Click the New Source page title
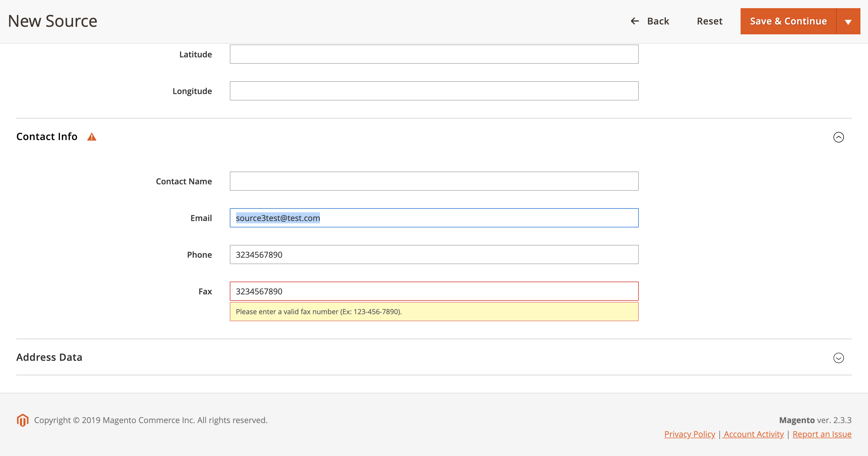Image resolution: width=868 pixels, height=456 pixels. pos(52,21)
